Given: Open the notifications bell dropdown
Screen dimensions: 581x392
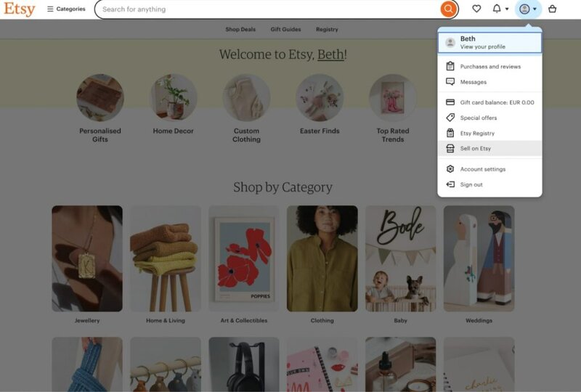Looking at the screenshot, I should pos(500,9).
